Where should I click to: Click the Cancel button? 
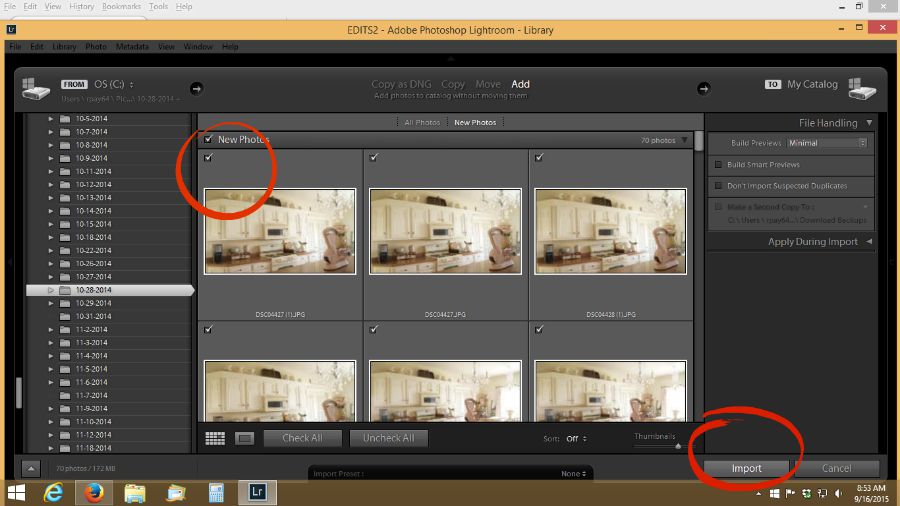tap(836, 468)
